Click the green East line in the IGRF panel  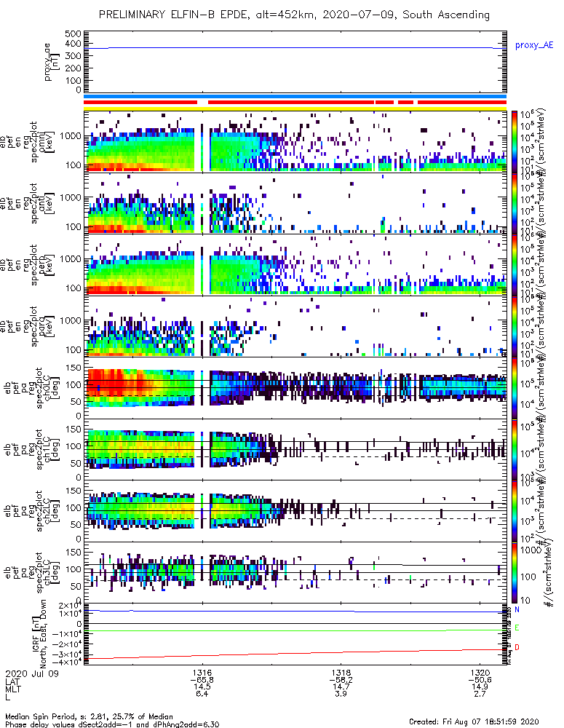coord(295,630)
